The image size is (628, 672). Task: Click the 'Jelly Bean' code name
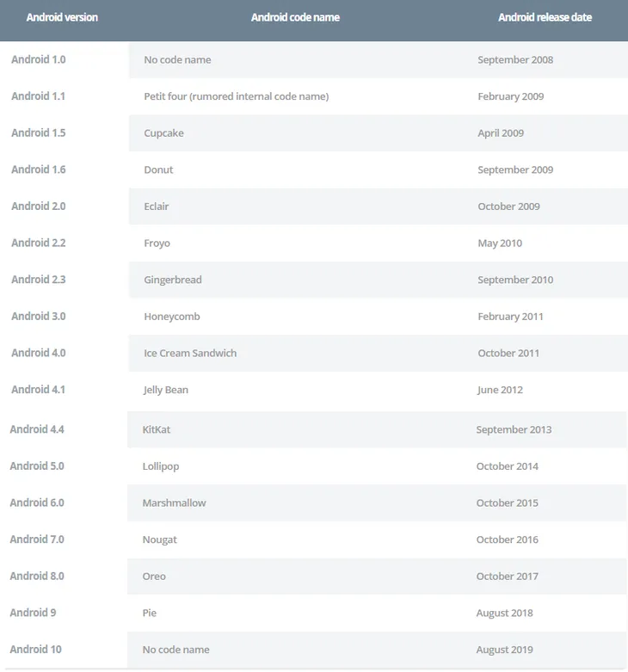[165, 390]
